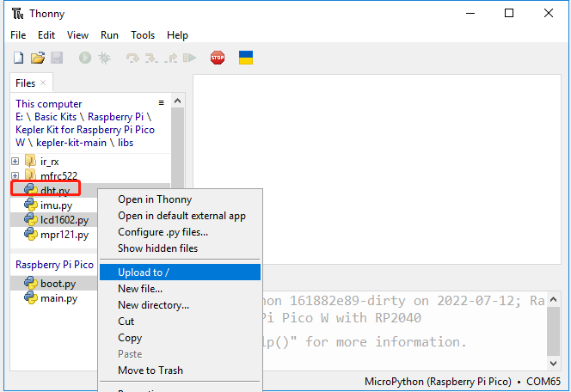Click Python icon beside lcd1602.py

tap(31, 219)
